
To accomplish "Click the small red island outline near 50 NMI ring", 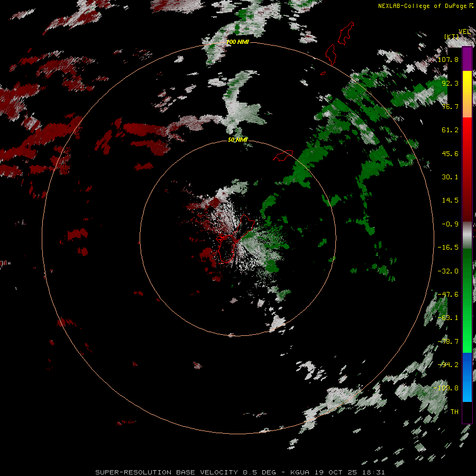I will point(283,155).
